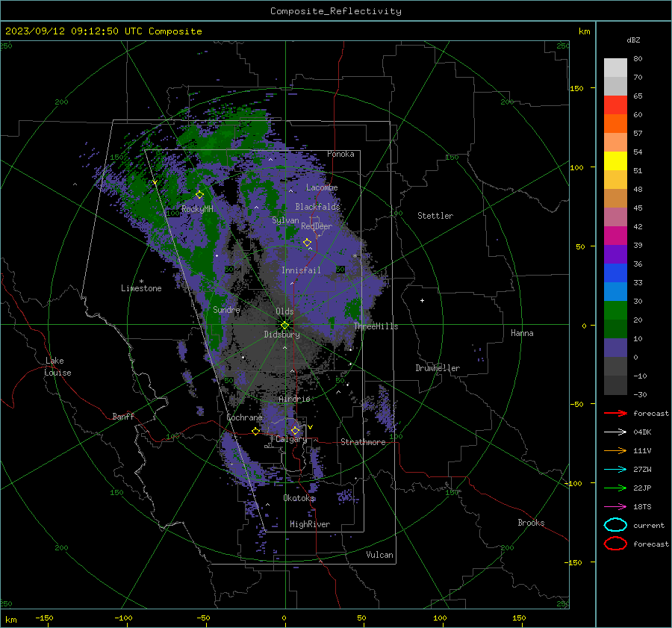This screenshot has width=672, height=628.
Task: Click the Strathmore town label
Action: tap(363, 442)
